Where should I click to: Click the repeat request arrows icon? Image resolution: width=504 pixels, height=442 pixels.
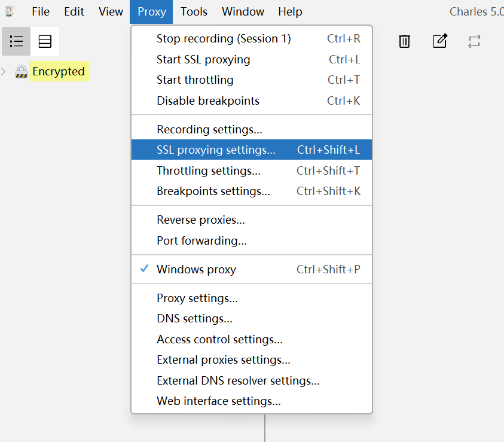[x=474, y=41]
